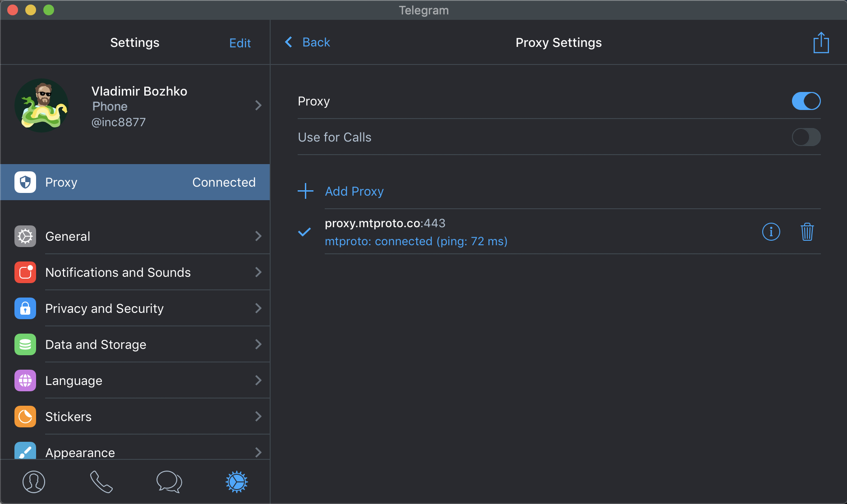Open the Calls tab phone icon
This screenshot has width=847, height=504.
[101, 481]
